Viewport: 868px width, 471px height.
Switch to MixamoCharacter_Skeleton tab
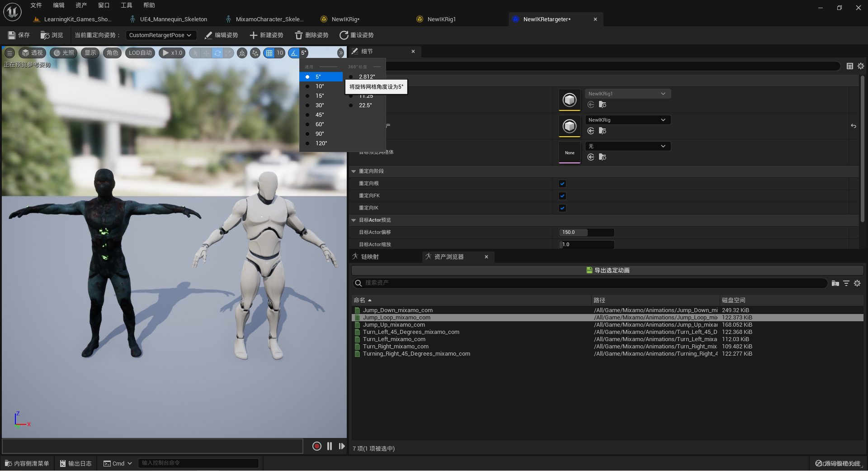pyautogui.click(x=269, y=19)
